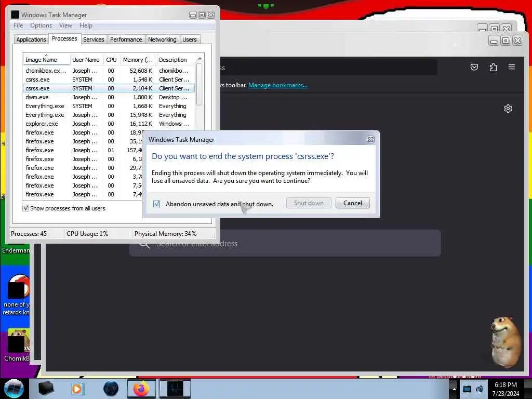The height and width of the screenshot is (399, 532).
Task: Switch to the Networking tab
Action: pyautogui.click(x=162, y=39)
